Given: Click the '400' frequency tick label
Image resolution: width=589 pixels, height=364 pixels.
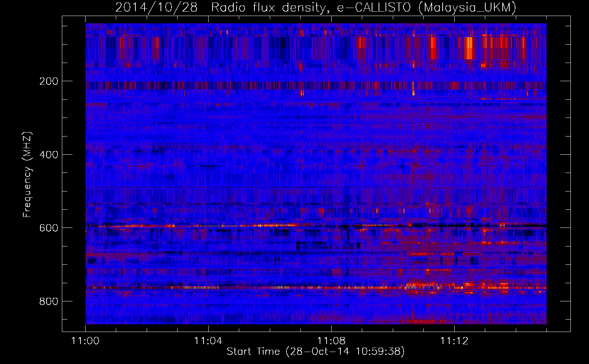Looking at the screenshot, I should tap(49, 155).
